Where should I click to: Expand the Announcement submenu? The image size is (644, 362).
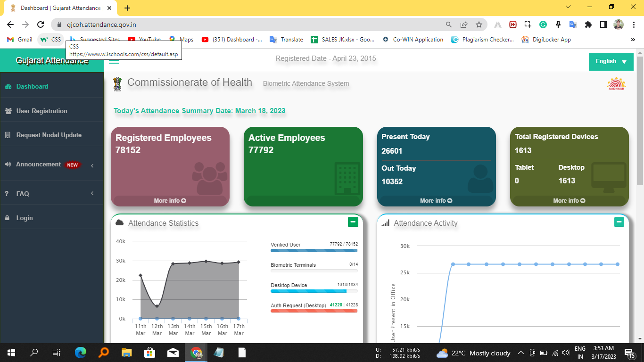point(92,165)
